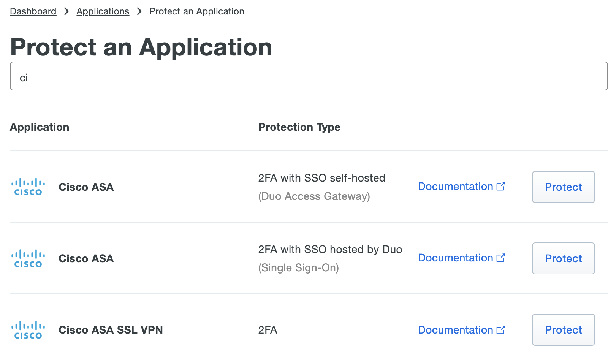
Task: Protect Cisco ASA with Duo Access Gateway
Action: coord(564,187)
